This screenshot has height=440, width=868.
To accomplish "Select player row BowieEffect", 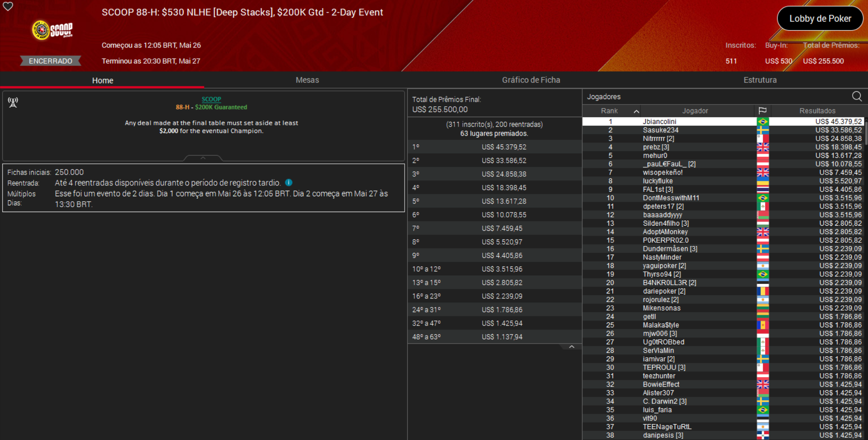I will 723,384.
